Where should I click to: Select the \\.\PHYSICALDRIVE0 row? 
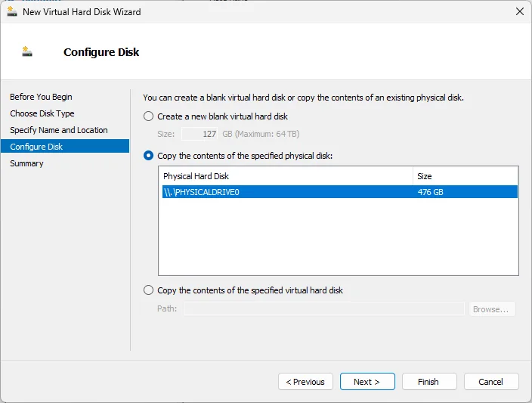coord(340,192)
